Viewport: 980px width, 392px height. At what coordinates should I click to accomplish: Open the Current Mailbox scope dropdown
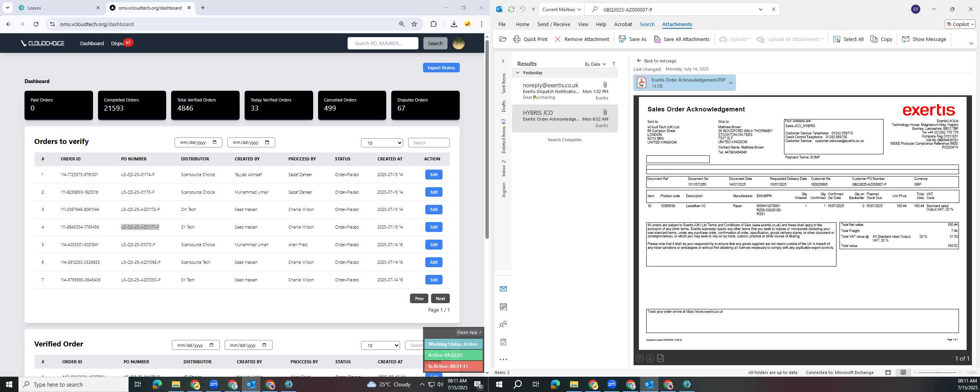562,9
